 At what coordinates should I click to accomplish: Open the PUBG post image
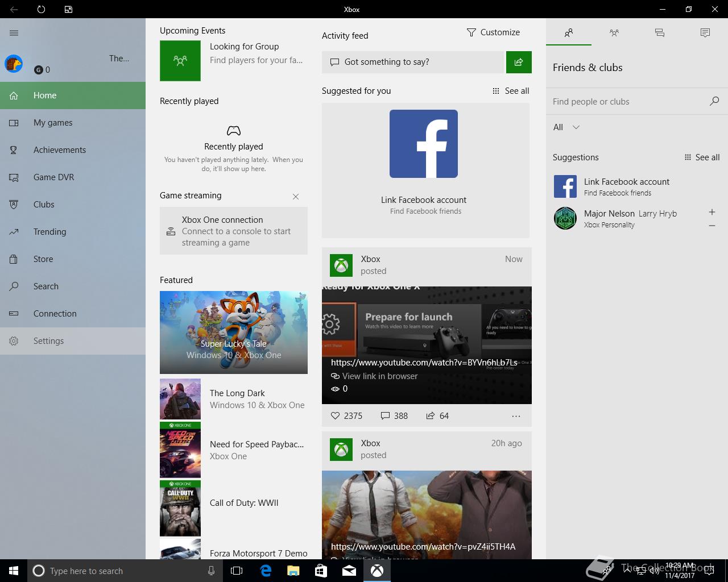(x=427, y=514)
